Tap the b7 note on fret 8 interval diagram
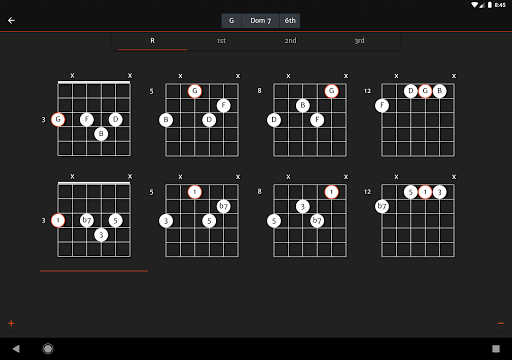The width and height of the screenshot is (512, 360). [317, 220]
